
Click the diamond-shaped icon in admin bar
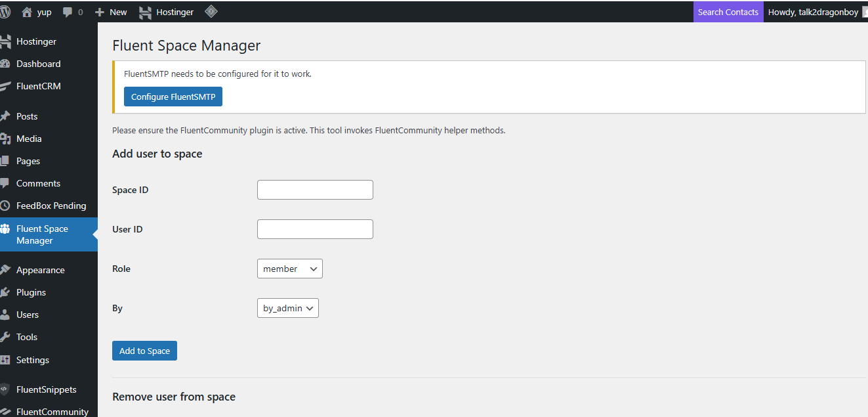tap(211, 11)
